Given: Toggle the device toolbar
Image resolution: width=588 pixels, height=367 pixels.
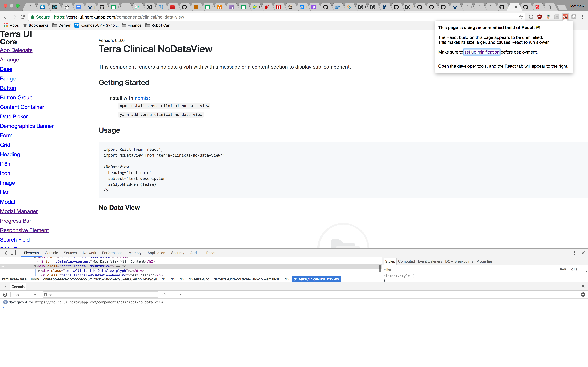Looking at the screenshot, I should (13, 253).
